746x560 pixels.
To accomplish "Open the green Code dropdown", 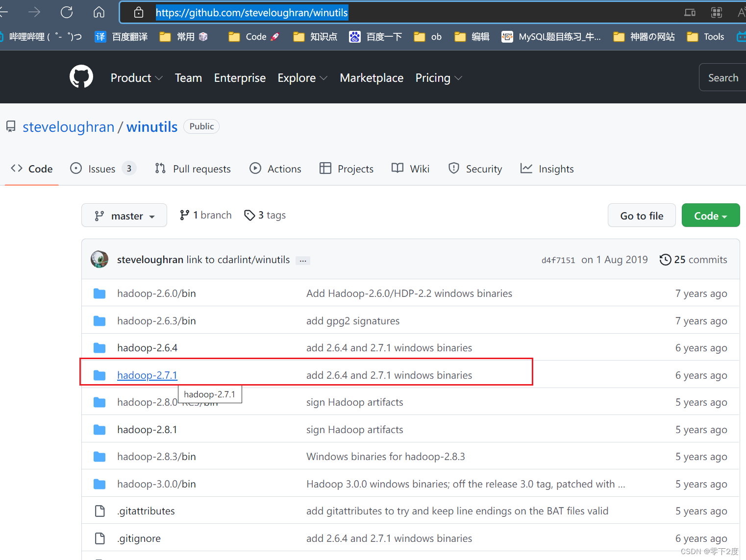I will tap(710, 216).
